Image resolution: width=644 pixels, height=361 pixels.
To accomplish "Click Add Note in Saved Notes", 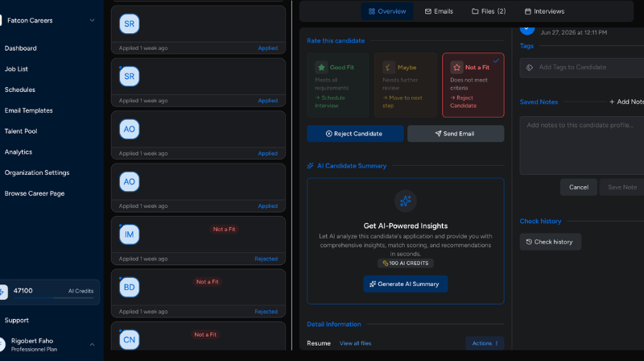I will coord(627,102).
